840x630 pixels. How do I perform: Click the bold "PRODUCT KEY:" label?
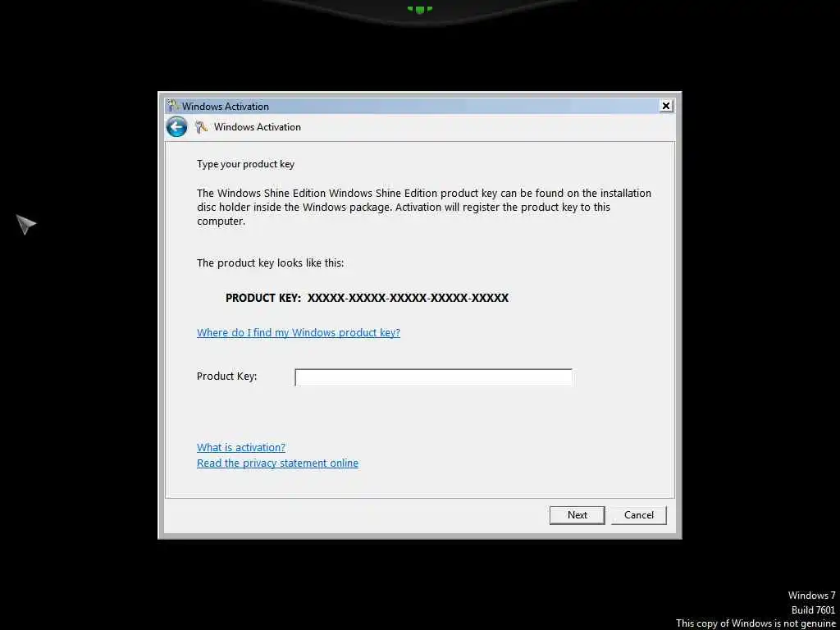point(263,298)
